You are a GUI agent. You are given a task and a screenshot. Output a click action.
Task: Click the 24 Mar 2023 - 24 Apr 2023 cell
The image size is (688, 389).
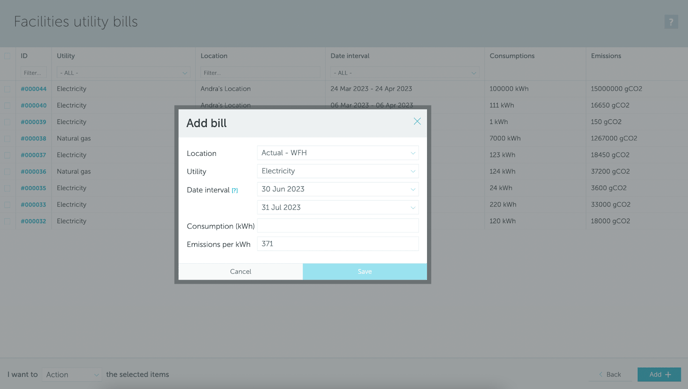(x=371, y=89)
